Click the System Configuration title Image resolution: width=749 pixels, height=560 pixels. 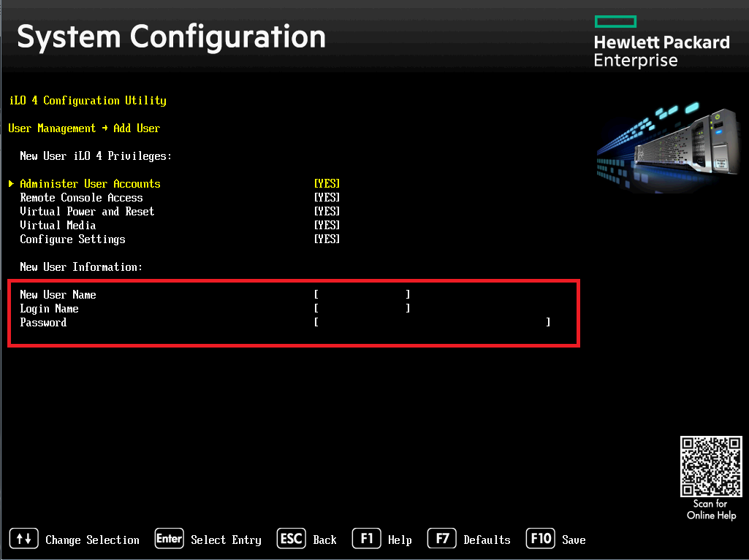click(x=171, y=38)
